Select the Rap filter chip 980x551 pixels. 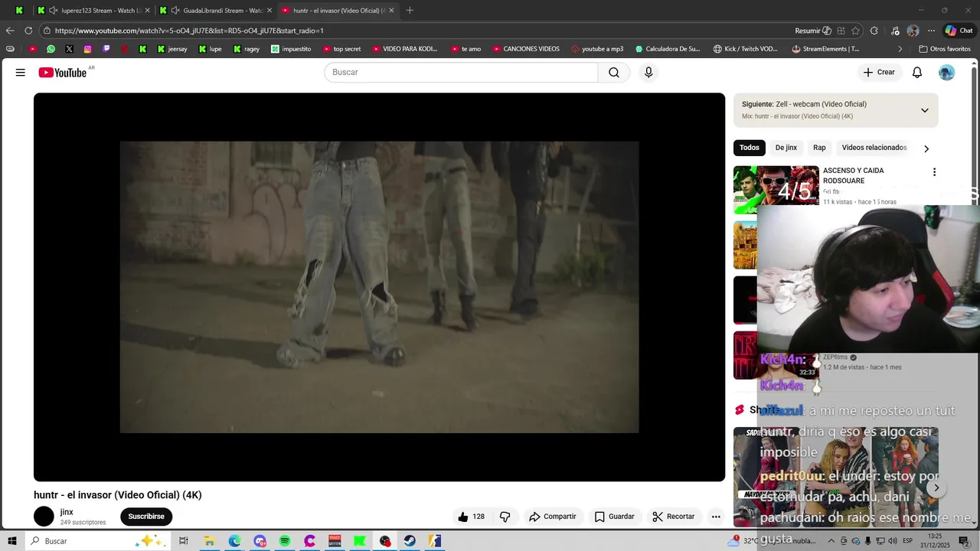pyautogui.click(x=819, y=148)
